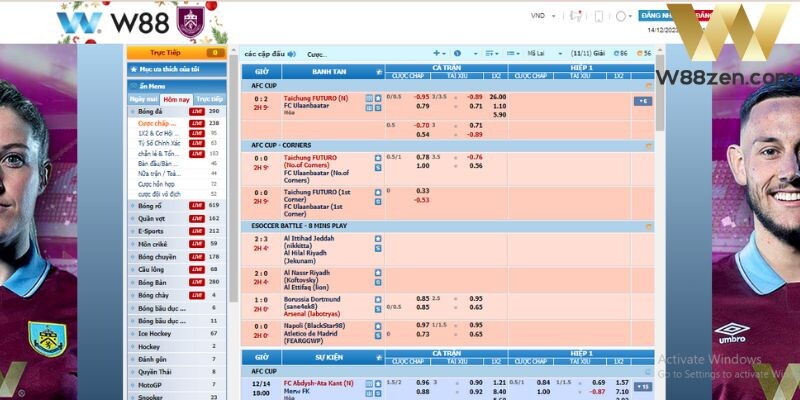Click the sound speaker icon beside các cặp đấu

coord(291,53)
